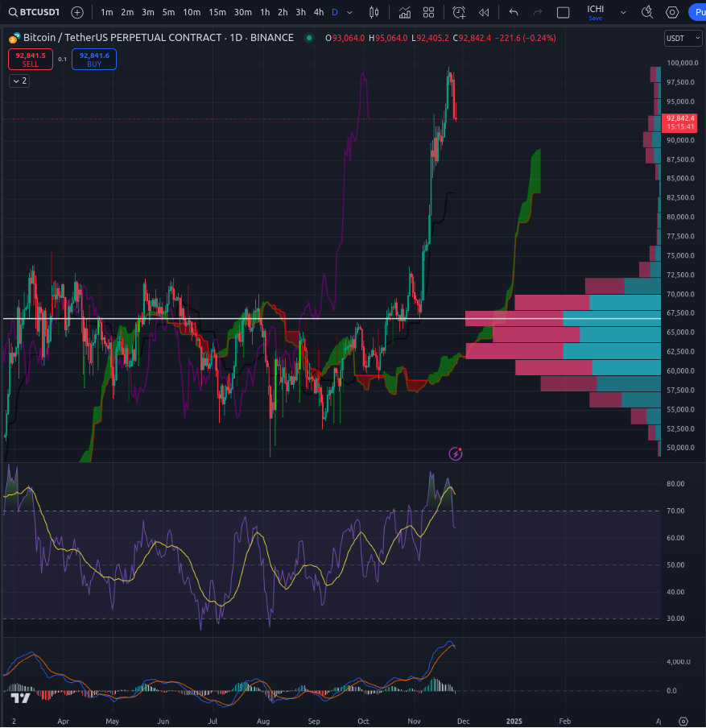Viewport: 706px width, 728px height.
Task: Open the USDT currency dropdown
Action: [683, 38]
